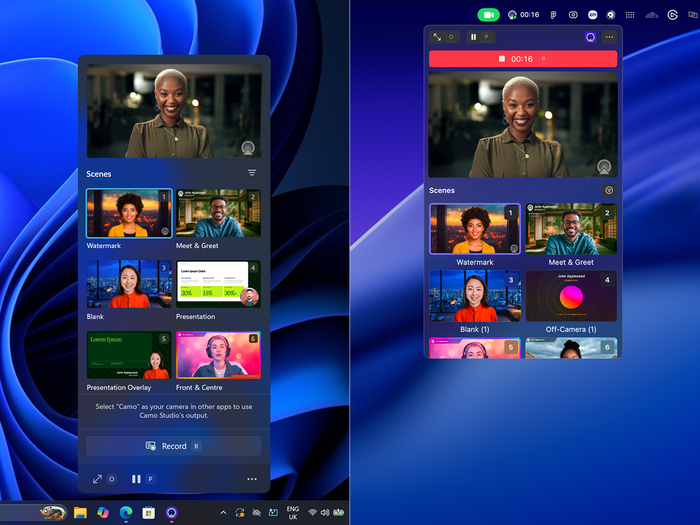Viewport: 700px width, 525px height.
Task: Click the ENG UK language indicator
Action: (x=293, y=512)
